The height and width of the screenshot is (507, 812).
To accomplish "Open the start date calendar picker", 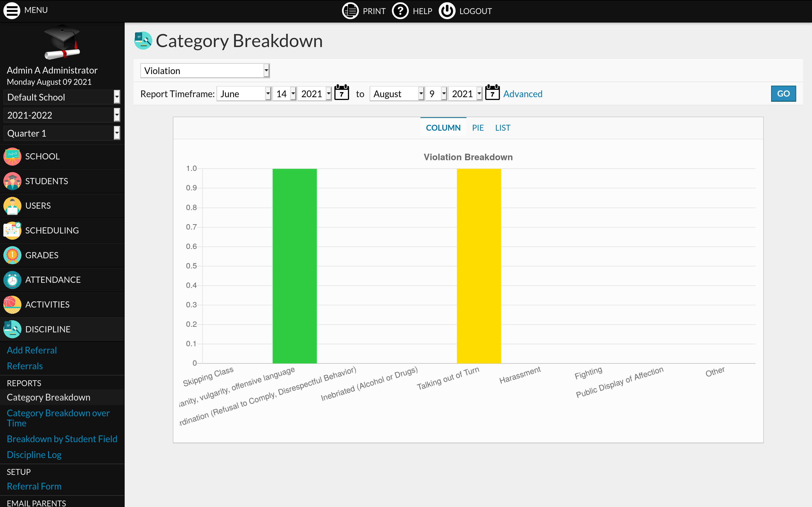I will click(341, 94).
